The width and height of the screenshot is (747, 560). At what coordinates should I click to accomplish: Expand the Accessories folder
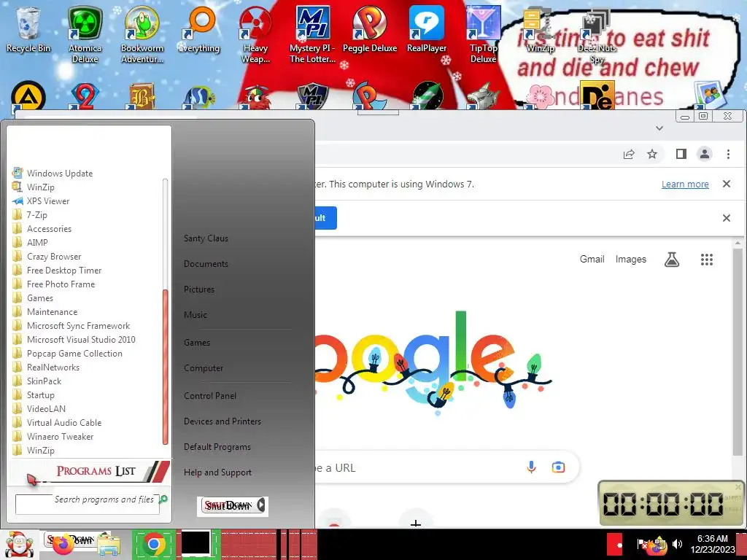click(49, 228)
